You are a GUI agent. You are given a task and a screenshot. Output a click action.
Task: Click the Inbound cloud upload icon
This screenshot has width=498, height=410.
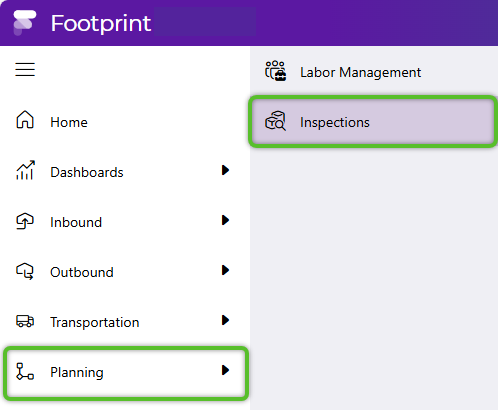click(x=25, y=221)
